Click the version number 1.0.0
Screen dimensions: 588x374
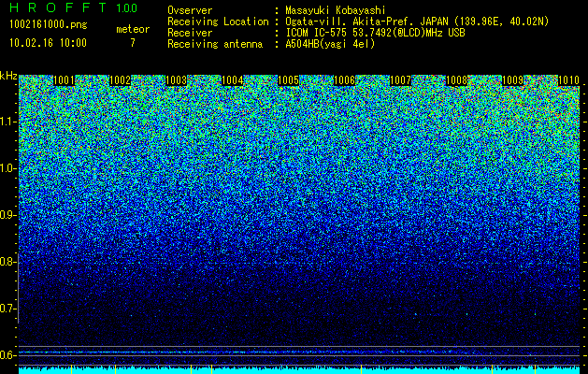coord(127,8)
